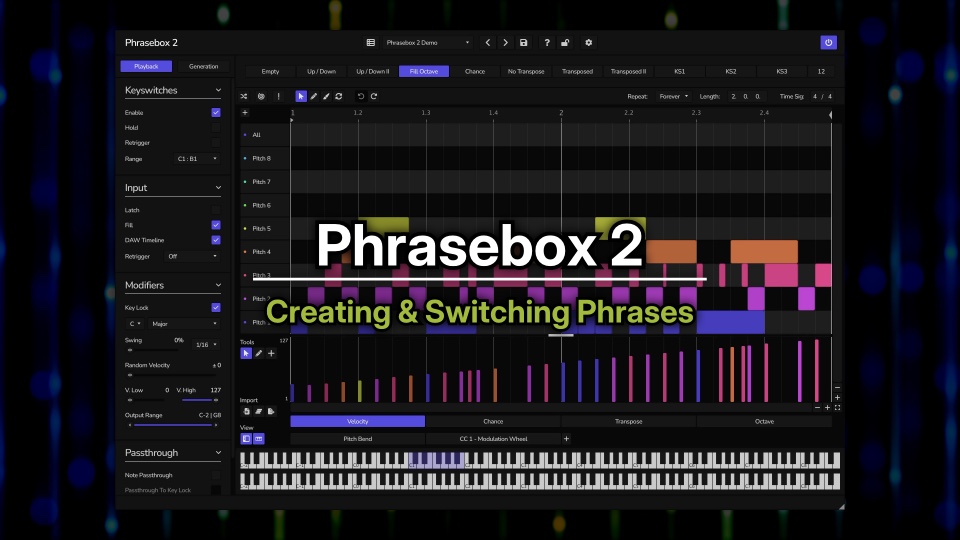Collapse the Passthrough section
Image resolution: width=960 pixels, height=540 pixels.
218,453
